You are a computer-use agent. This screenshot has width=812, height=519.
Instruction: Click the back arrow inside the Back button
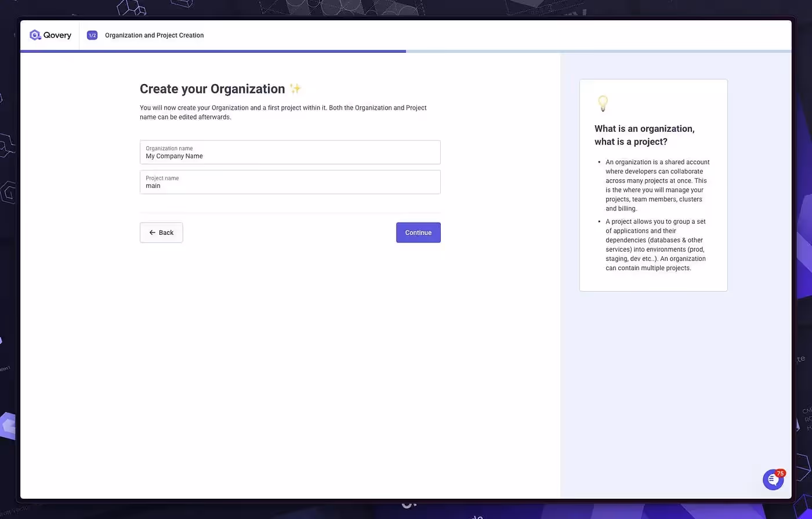click(x=151, y=232)
